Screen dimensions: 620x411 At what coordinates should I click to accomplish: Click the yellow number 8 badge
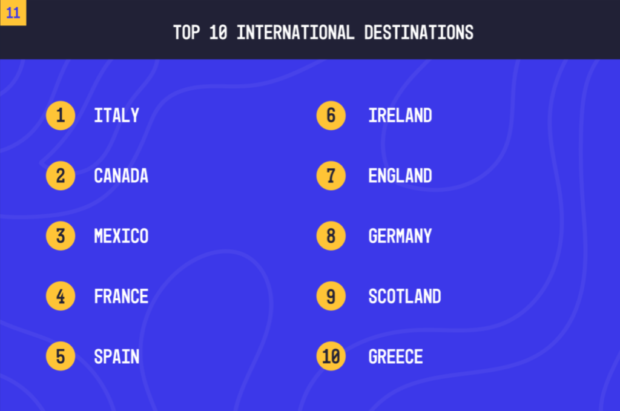tap(331, 236)
